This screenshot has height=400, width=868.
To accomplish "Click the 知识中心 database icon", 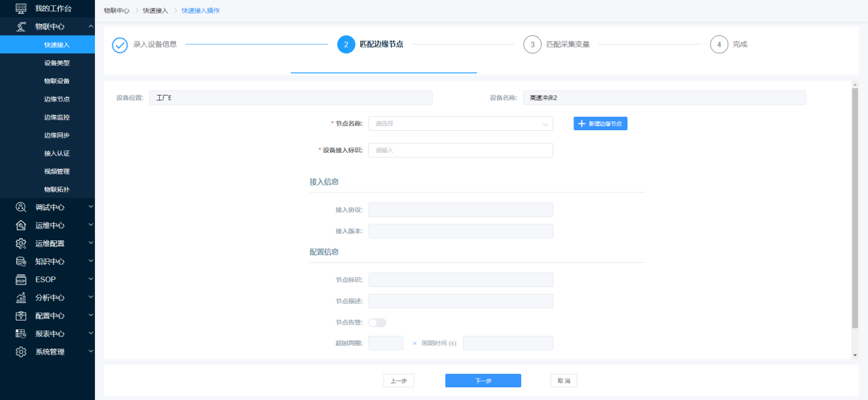I will 21,261.
